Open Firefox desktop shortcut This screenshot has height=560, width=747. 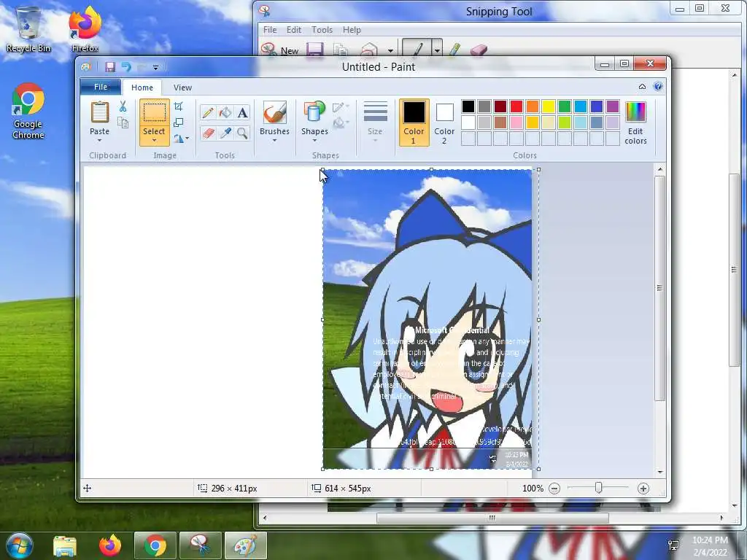[85, 29]
